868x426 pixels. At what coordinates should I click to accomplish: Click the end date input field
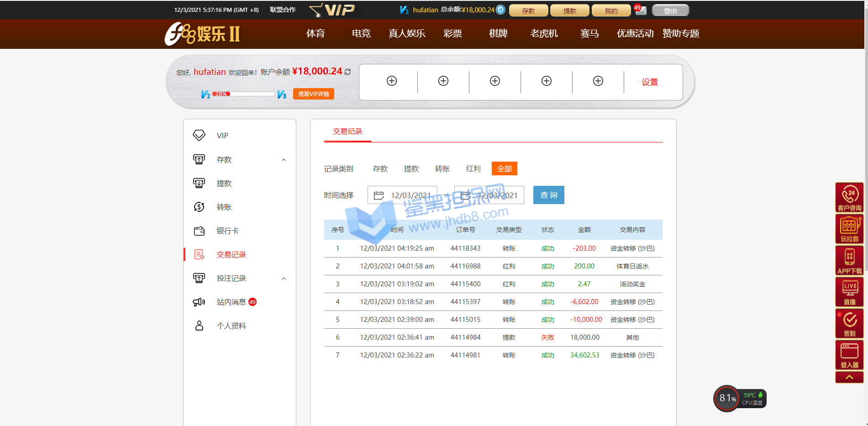click(x=497, y=195)
